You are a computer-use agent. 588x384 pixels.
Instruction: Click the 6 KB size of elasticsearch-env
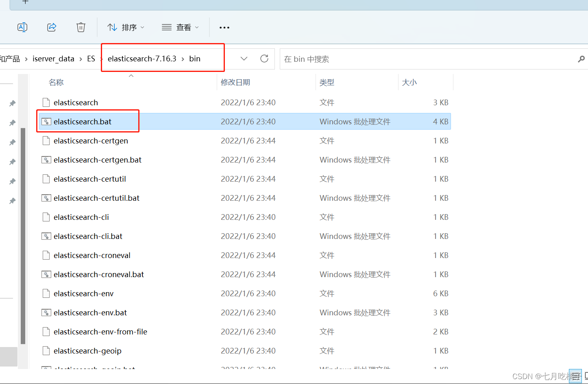[x=441, y=293]
